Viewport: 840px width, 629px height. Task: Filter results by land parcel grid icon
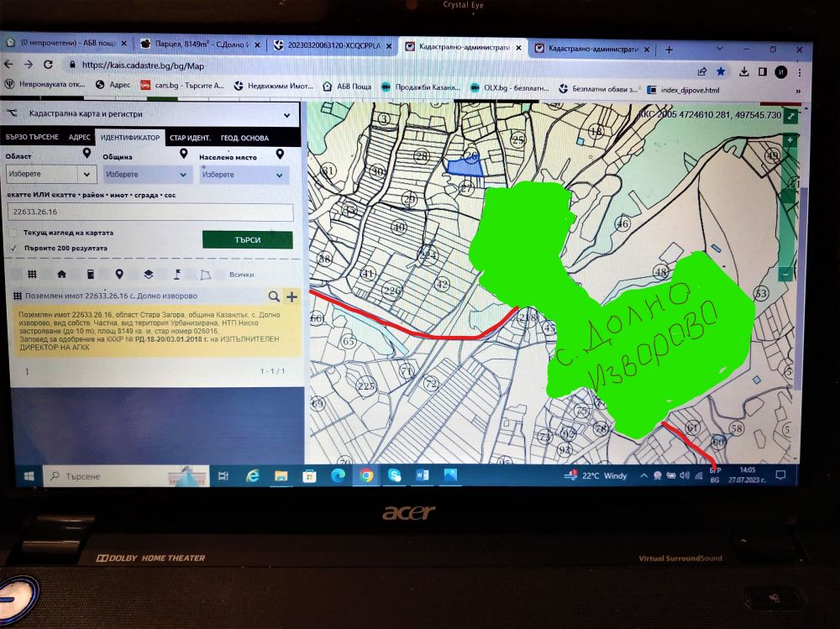(32, 274)
